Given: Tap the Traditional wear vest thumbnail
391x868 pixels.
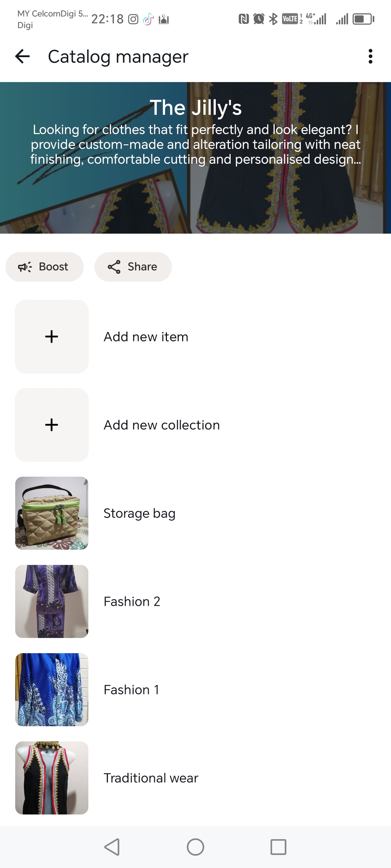Looking at the screenshot, I should tap(52, 778).
